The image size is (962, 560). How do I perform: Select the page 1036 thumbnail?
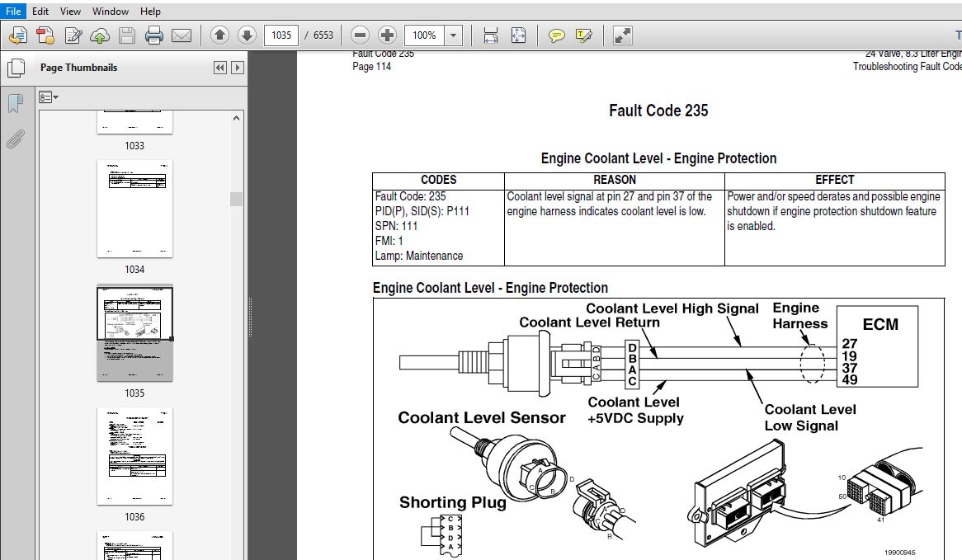point(135,456)
